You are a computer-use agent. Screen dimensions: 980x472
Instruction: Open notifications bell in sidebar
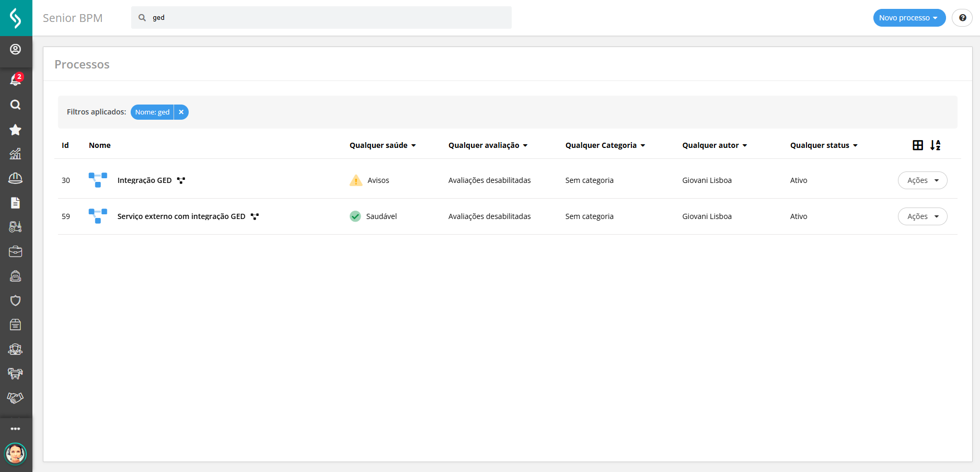16,80
